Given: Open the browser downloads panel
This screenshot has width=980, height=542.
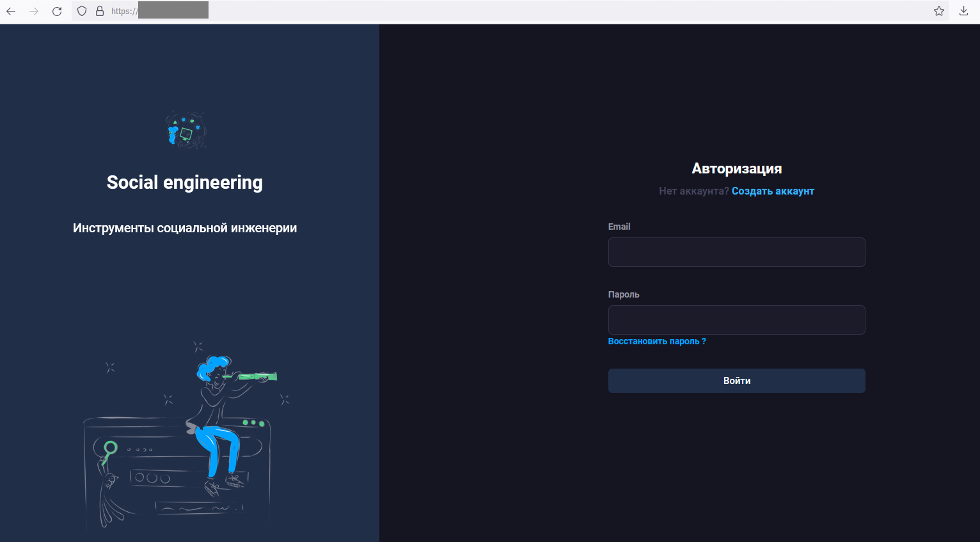Looking at the screenshot, I should (x=963, y=11).
